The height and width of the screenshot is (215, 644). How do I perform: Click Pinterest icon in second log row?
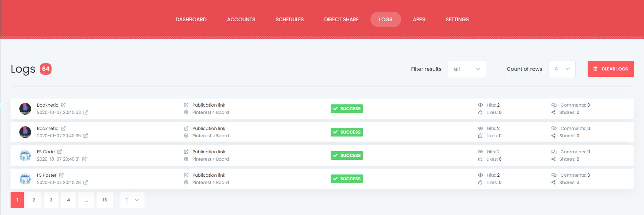click(x=186, y=136)
